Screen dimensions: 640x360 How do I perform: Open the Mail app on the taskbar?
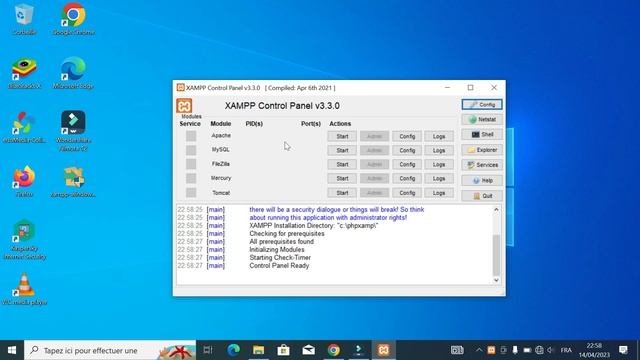click(x=309, y=350)
